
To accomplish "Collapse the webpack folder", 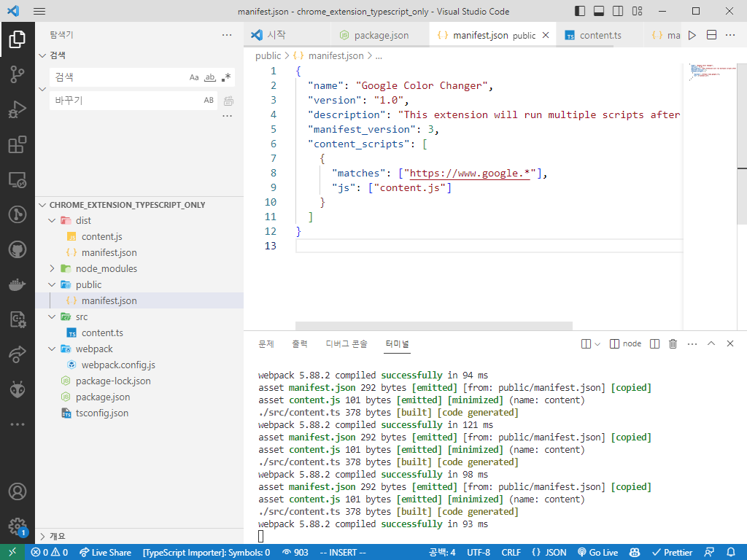I will pyautogui.click(x=52, y=349).
